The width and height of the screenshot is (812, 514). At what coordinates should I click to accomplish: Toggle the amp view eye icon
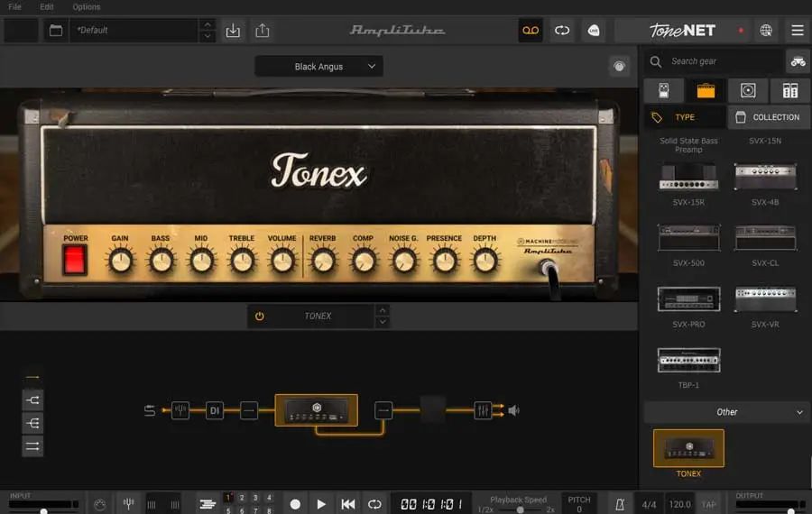click(x=619, y=66)
